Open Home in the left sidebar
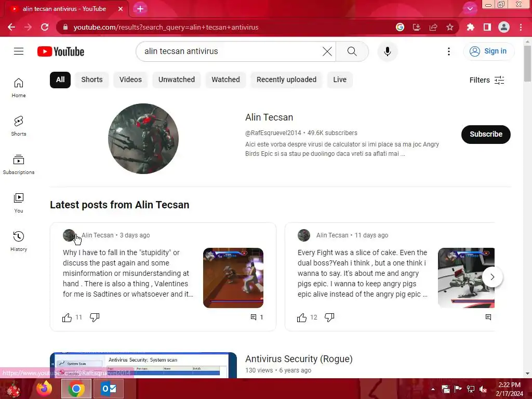 click(19, 88)
